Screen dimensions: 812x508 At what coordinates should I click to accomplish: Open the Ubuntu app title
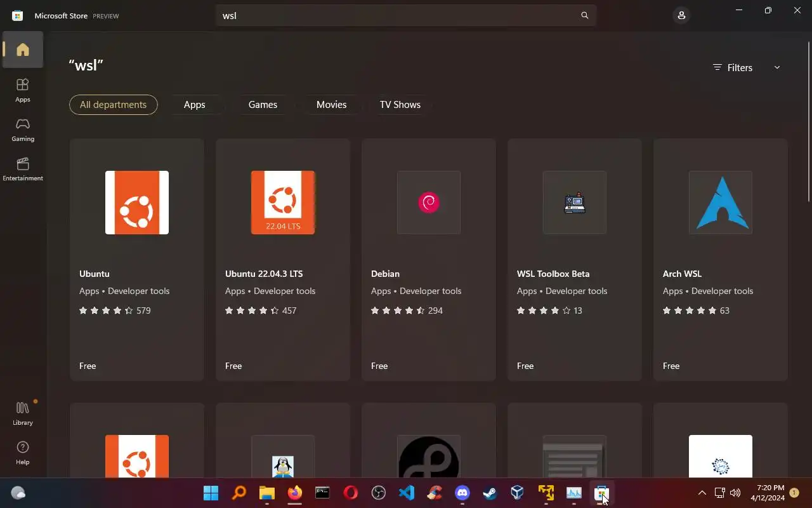95,274
